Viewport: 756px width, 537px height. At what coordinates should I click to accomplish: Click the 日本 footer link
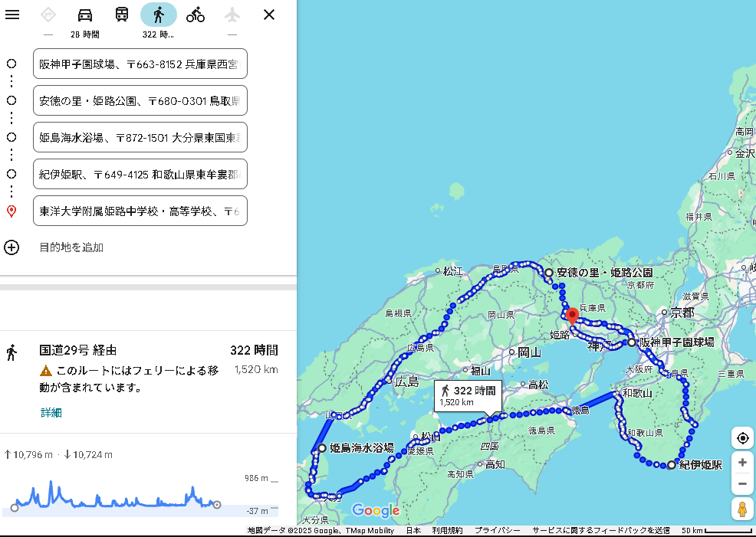[x=413, y=530]
